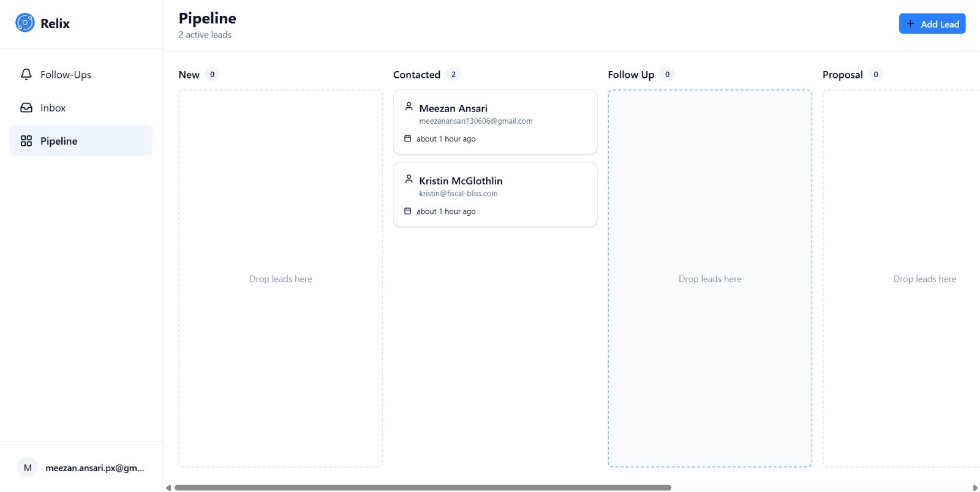Open the Kristin McGlothlin lead name
The width and height of the screenshot is (980, 492).
pos(461,181)
